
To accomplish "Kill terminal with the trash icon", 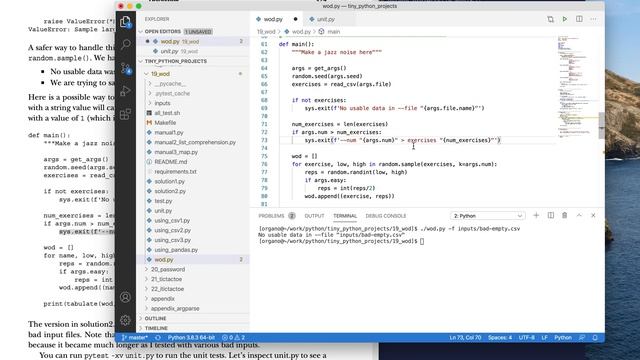I will [565, 216].
